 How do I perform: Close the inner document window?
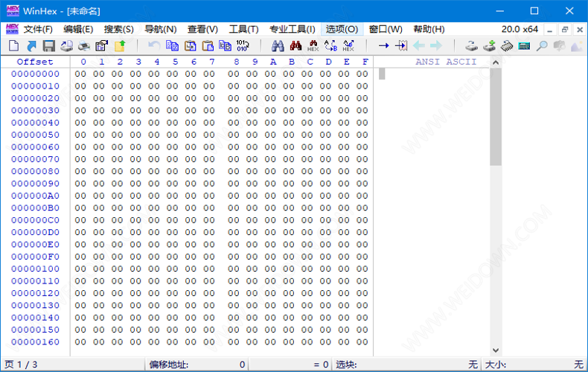point(580,30)
